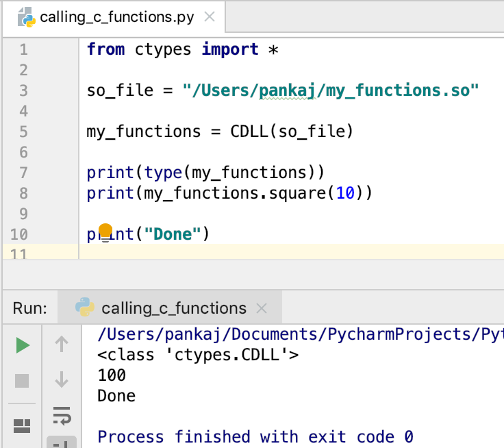
Task: Place cursor on empty highlighted line 11
Action: click(291, 251)
